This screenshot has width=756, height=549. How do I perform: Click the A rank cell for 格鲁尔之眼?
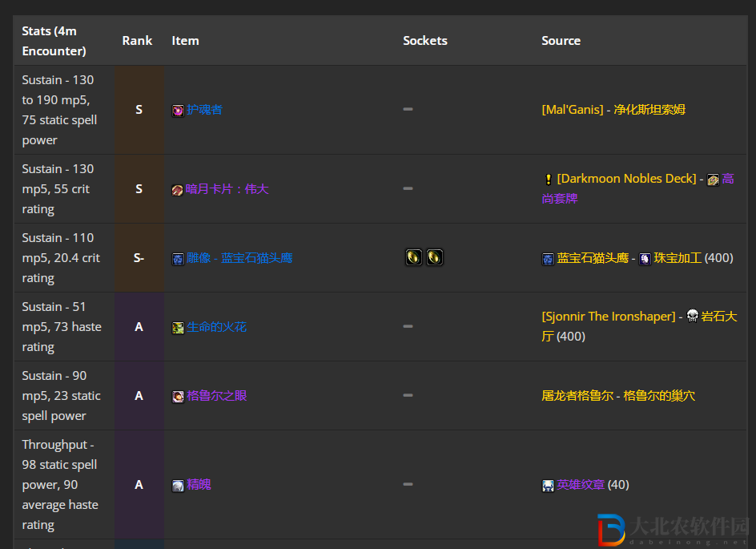[139, 396]
